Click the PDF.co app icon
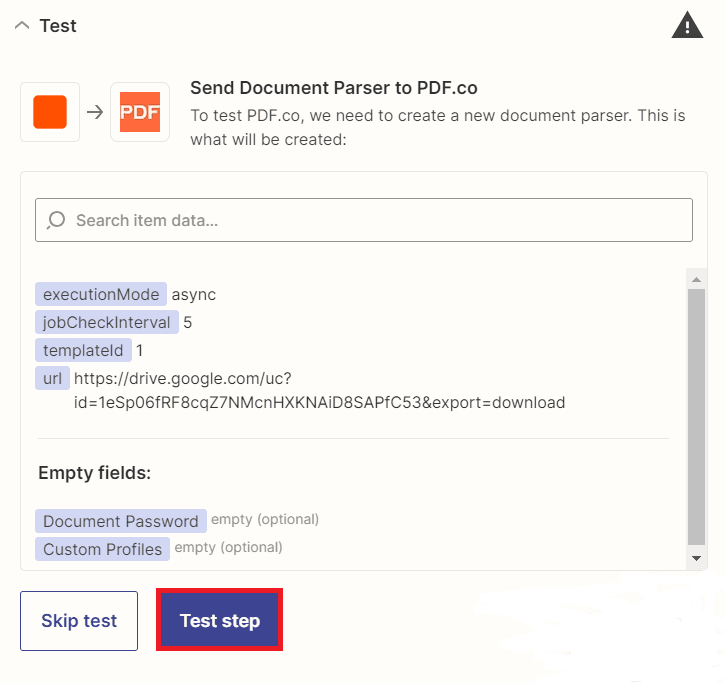The height and width of the screenshot is (683, 725). click(140, 112)
